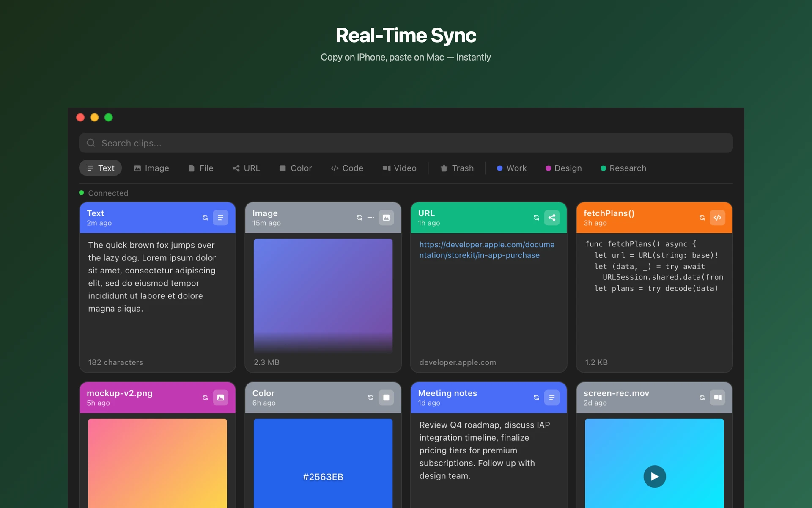Viewport: 812px width, 508px height.
Task: Click the video camera icon on screen-rec.mov card
Action: [x=718, y=398]
